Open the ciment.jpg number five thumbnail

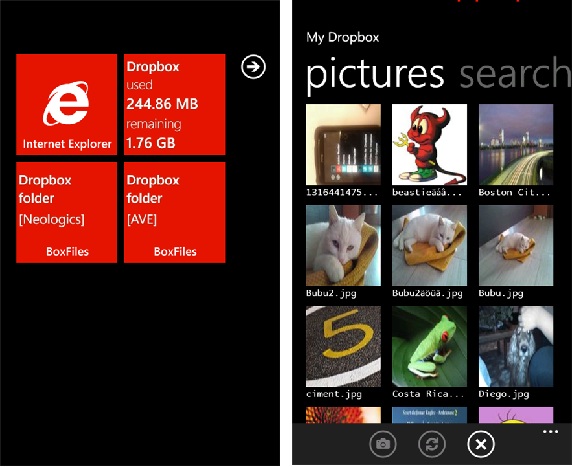[x=344, y=346]
